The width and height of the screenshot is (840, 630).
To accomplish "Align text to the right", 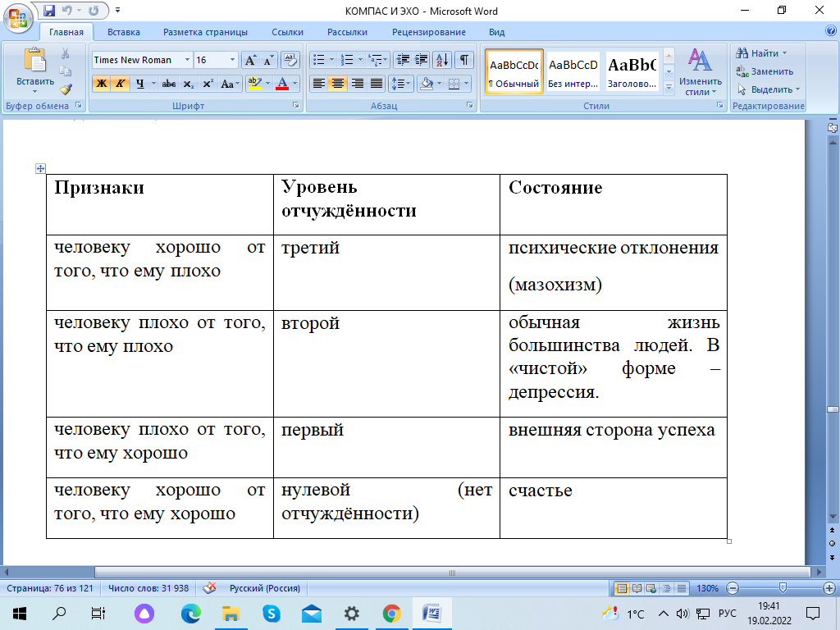I will [x=358, y=84].
